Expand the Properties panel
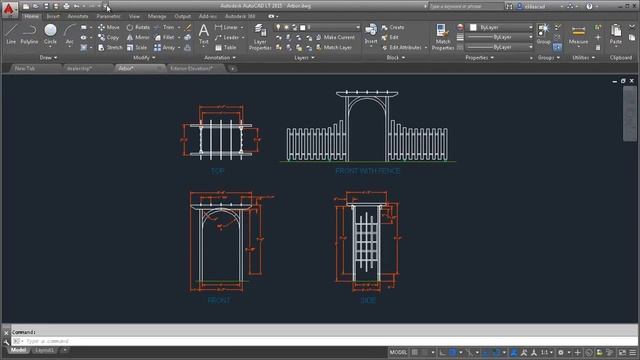 tap(480, 58)
